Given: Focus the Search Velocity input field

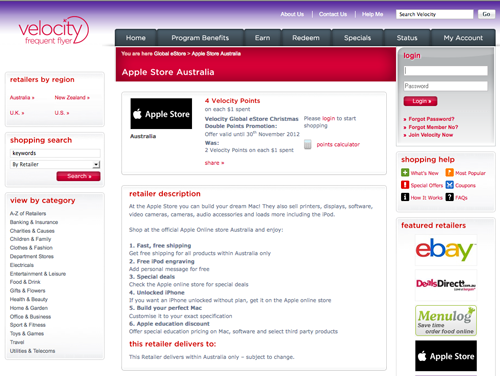Looking at the screenshot, I should coord(435,14).
